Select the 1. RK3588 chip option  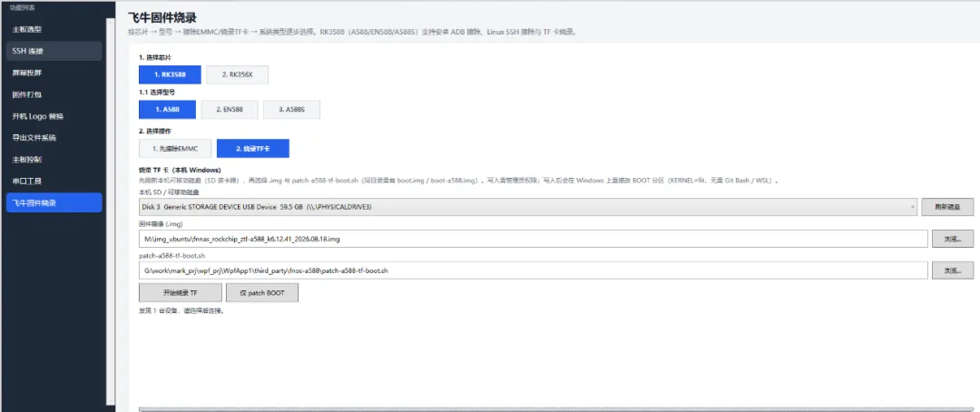click(x=170, y=74)
